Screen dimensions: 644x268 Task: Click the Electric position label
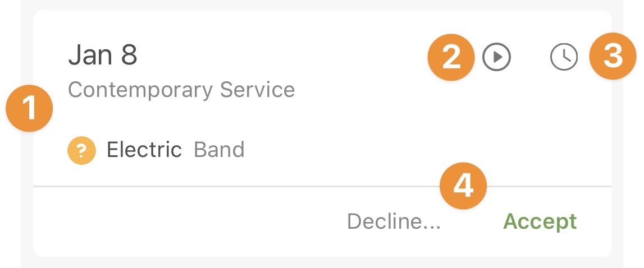click(x=144, y=149)
